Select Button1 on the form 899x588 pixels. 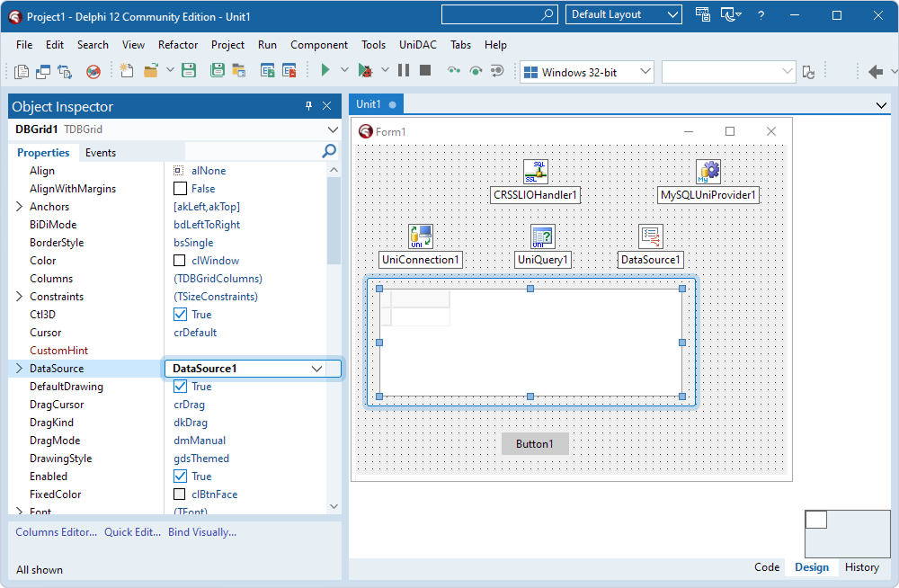[x=535, y=443]
